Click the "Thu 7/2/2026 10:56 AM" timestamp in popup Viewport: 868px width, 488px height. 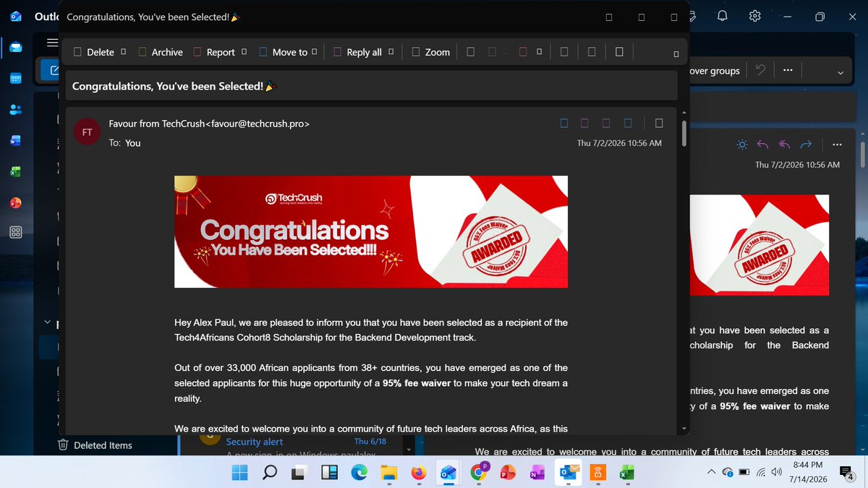point(619,143)
